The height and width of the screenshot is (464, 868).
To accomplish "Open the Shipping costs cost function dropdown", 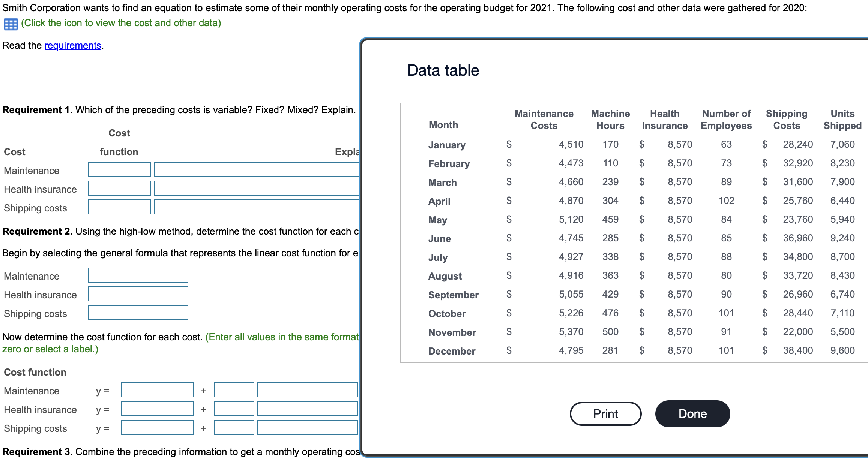I will [x=119, y=207].
